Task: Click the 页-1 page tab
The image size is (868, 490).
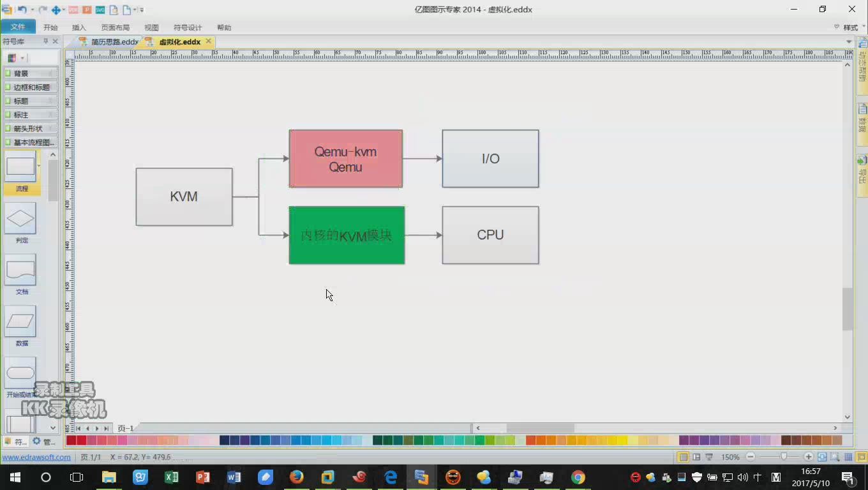Action: [126, 428]
